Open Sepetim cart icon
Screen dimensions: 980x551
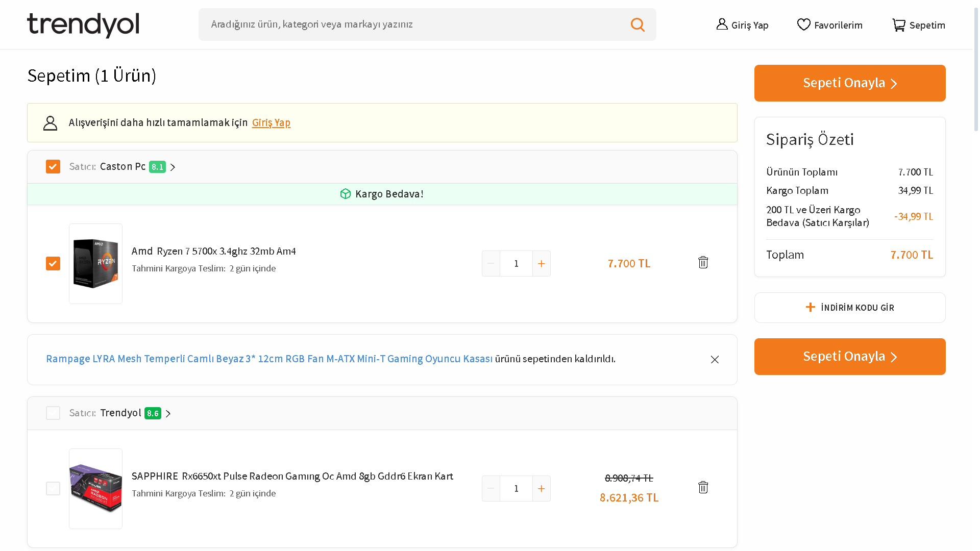(898, 24)
